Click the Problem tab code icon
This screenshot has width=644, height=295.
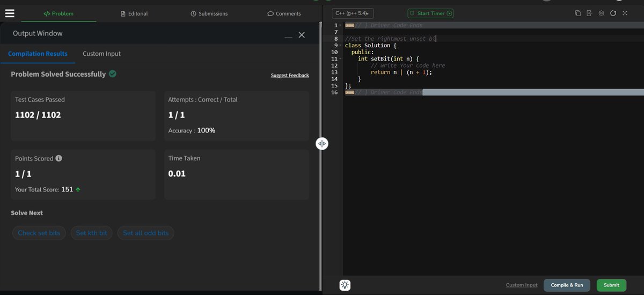47,13
